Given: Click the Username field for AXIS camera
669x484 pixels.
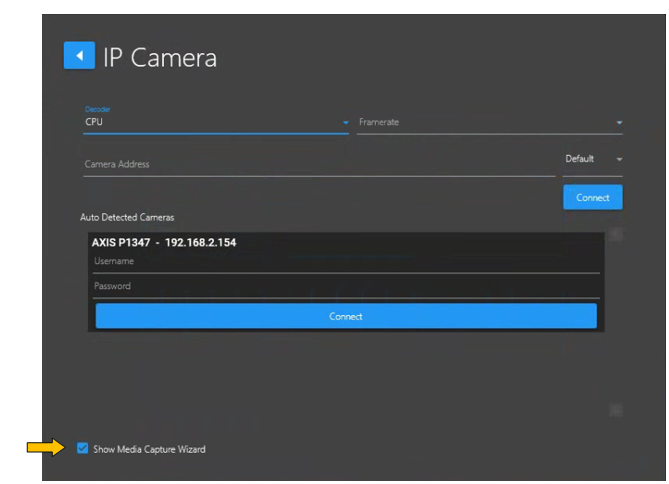Looking at the screenshot, I should click(346, 262).
